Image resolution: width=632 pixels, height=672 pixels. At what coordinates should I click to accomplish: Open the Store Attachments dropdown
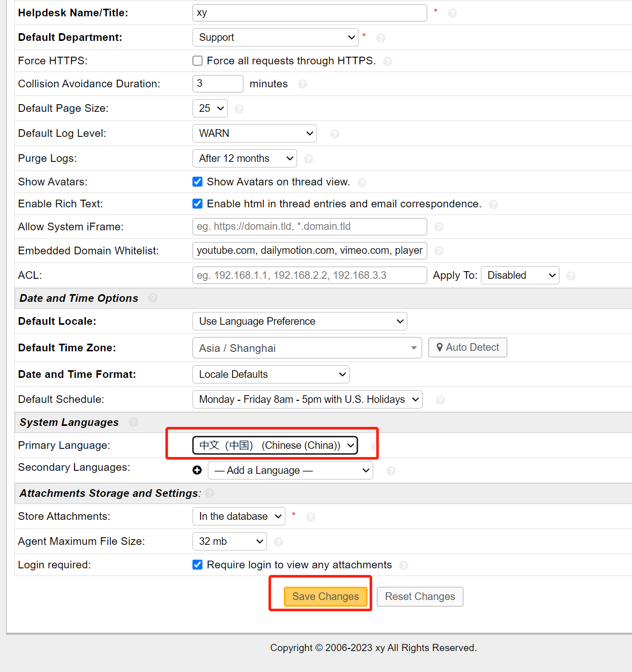238,516
